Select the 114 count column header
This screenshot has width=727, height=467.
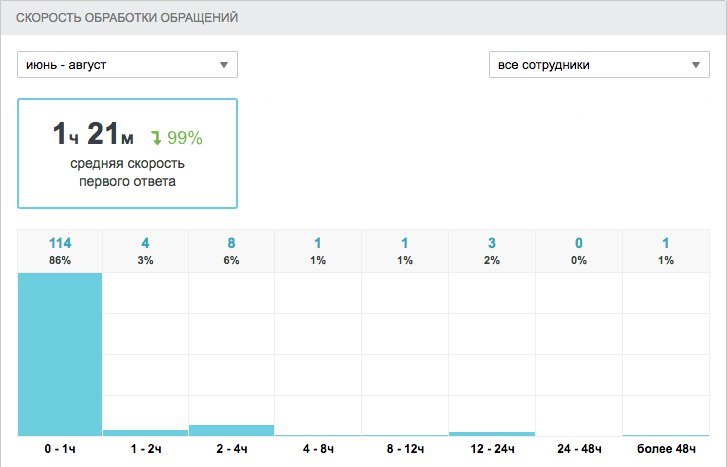60,250
